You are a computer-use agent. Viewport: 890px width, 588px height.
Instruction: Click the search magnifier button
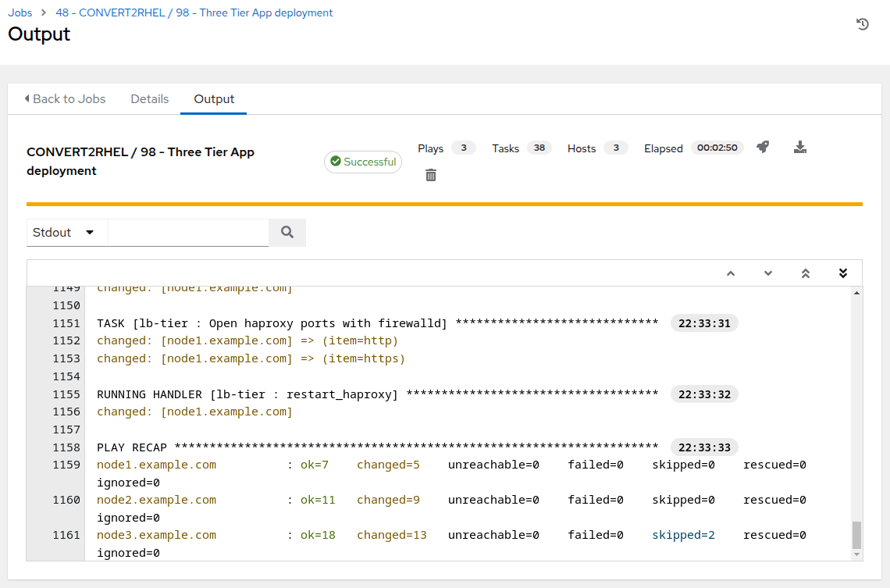(x=287, y=232)
